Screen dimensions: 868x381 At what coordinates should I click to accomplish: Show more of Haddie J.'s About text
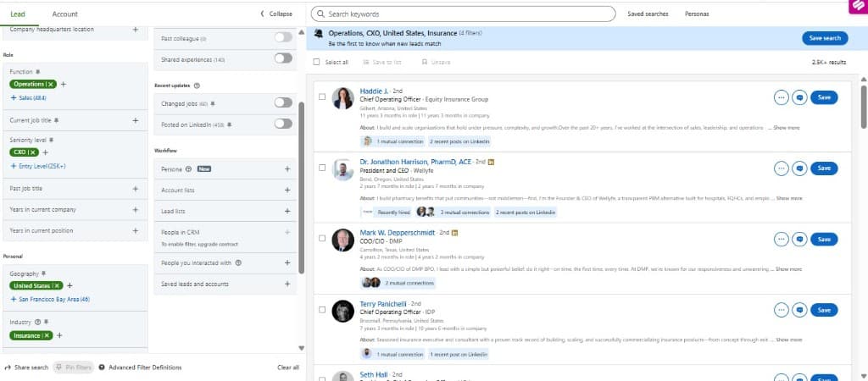click(786, 128)
